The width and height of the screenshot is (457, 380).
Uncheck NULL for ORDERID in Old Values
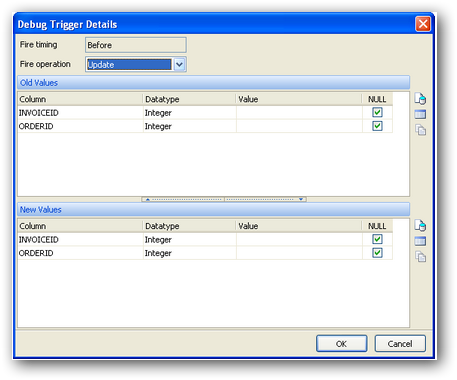point(377,126)
